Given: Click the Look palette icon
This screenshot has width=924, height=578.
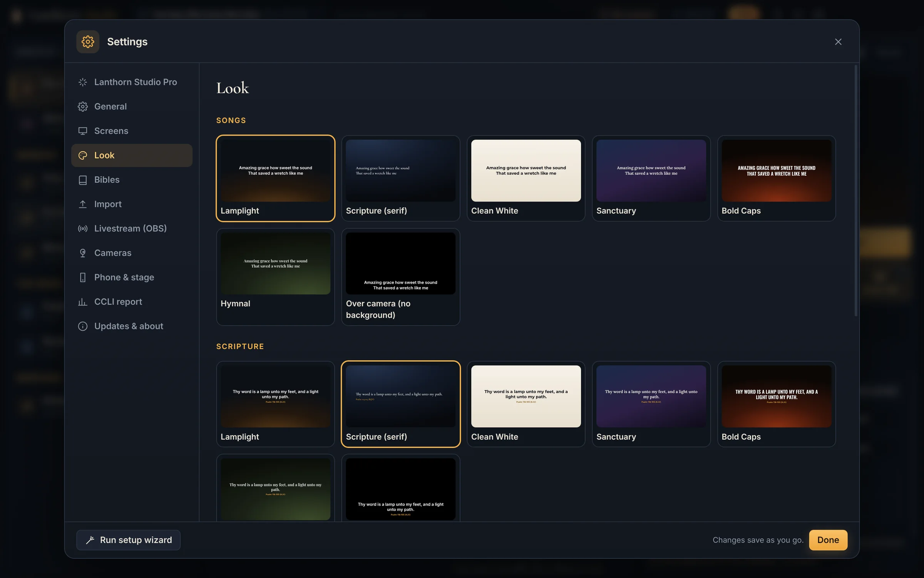Looking at the screenshot, I should point(83,155).
